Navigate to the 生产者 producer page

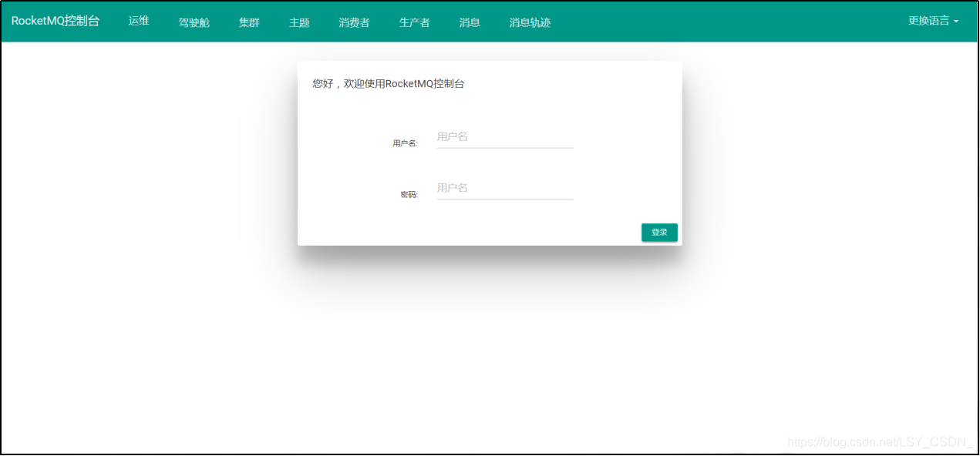tap(414, 22)
